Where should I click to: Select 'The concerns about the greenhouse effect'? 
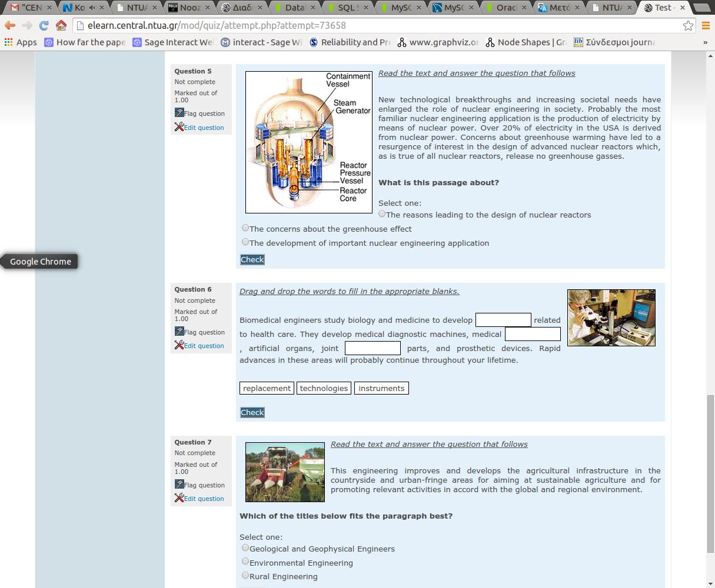tap(245, 228)
